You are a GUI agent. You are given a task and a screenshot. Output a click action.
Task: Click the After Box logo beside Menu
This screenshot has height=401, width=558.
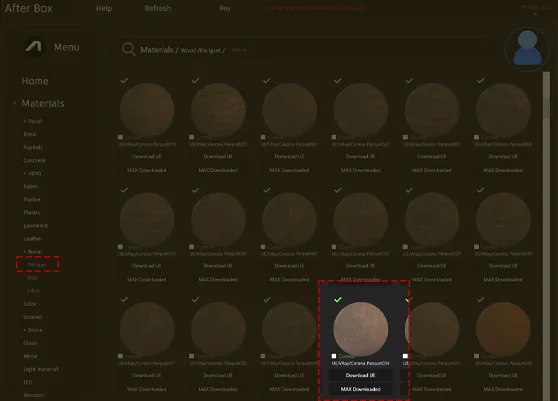[34, 46]
